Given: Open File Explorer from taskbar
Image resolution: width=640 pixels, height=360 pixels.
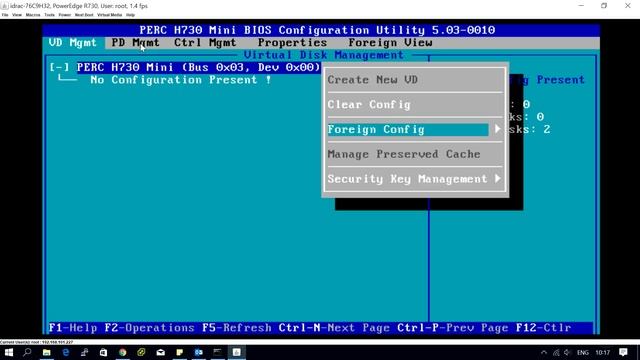Looking at the screenshot, I should (x=47, y=352).
